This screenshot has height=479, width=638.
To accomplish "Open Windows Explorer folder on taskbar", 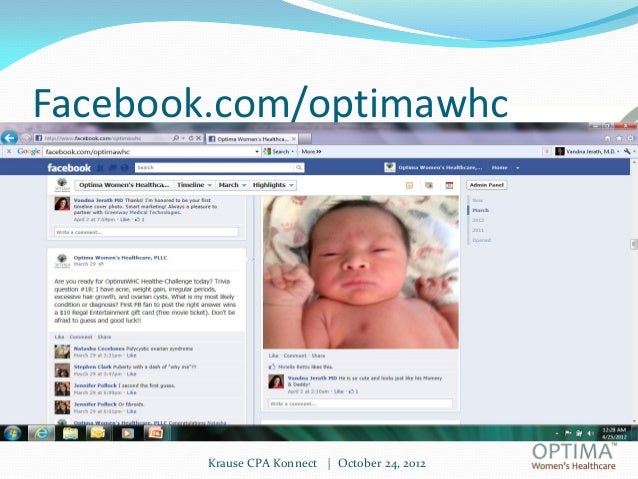I will 70,433.
